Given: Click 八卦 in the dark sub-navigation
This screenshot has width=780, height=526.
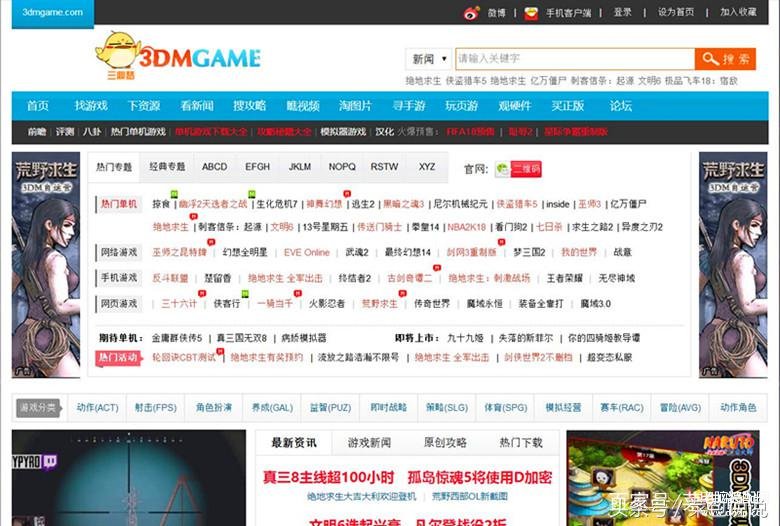Looking at the screenshot, I should (x=92, y=132).
